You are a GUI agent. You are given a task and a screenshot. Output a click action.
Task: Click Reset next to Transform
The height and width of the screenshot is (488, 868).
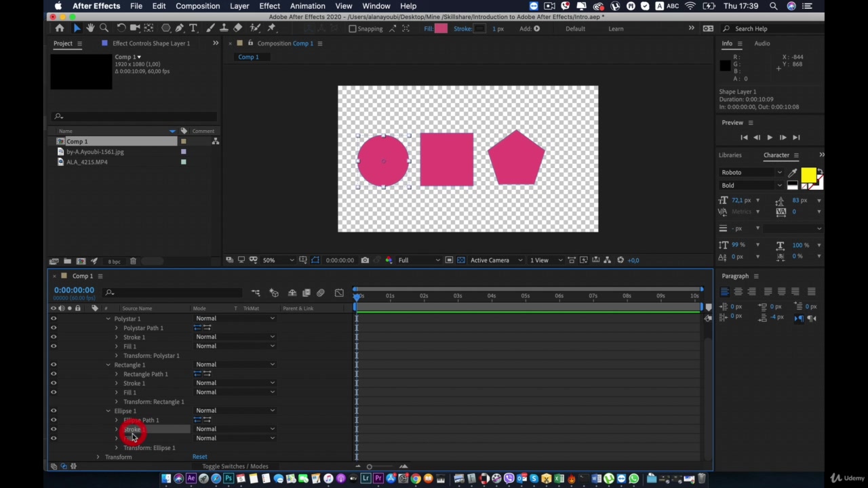click(x=199, y=457)
